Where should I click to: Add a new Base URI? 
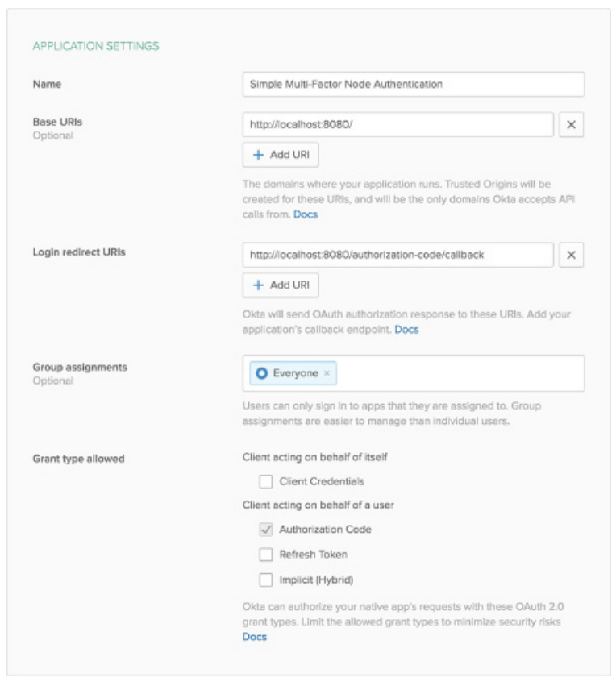pos(281,155)
